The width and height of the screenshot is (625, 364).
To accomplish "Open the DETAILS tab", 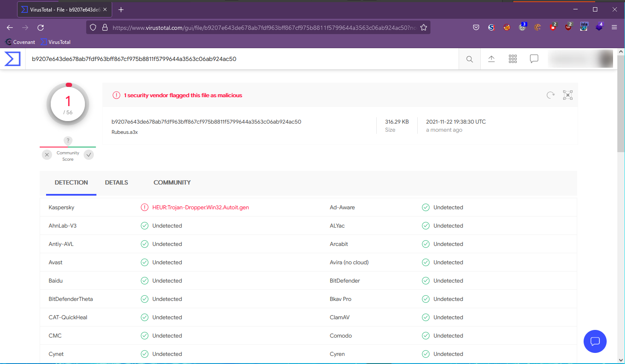I will pos(116,182).
